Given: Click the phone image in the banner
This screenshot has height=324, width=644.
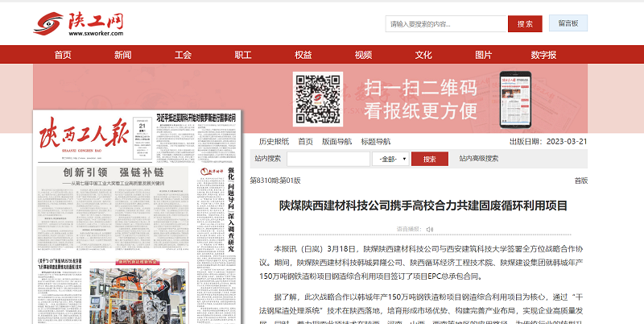Looking at the screenshot, I should [x=515, y=99].
